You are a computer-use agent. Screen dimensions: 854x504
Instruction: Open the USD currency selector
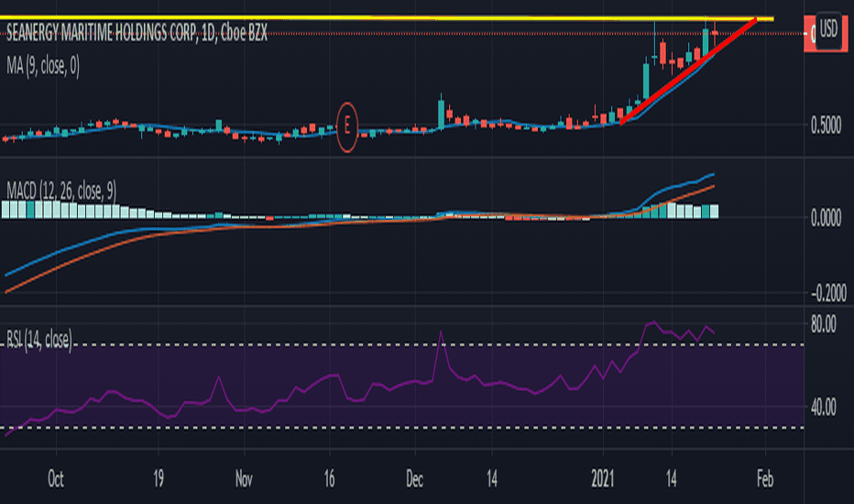(828, 28)
